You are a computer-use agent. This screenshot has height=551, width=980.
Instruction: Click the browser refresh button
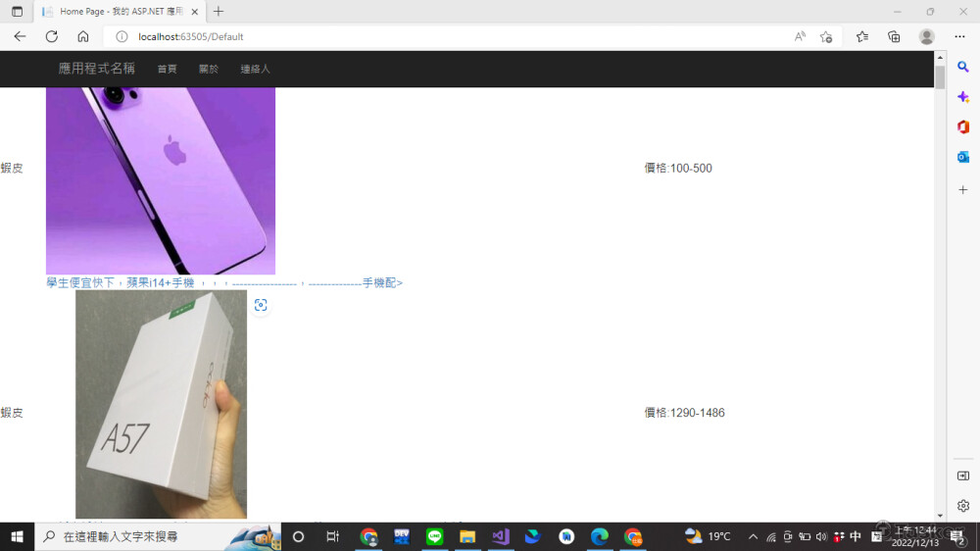[x=51, y=36]
